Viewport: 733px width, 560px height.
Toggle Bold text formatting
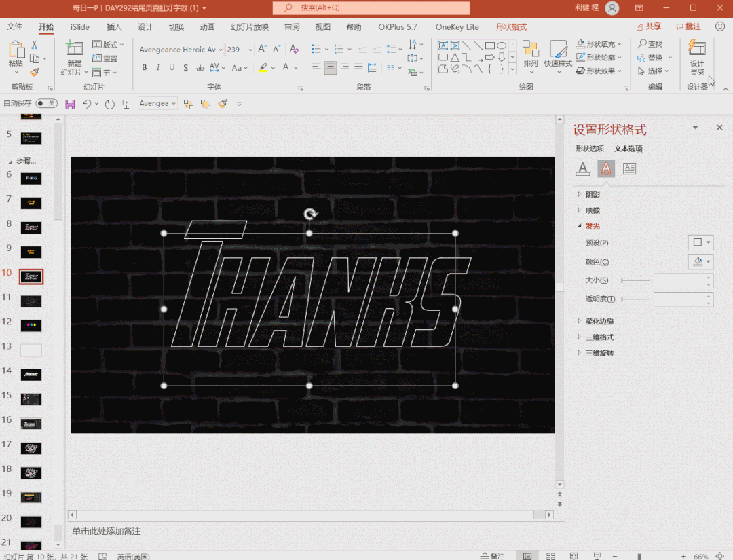[x=145, y=68]
